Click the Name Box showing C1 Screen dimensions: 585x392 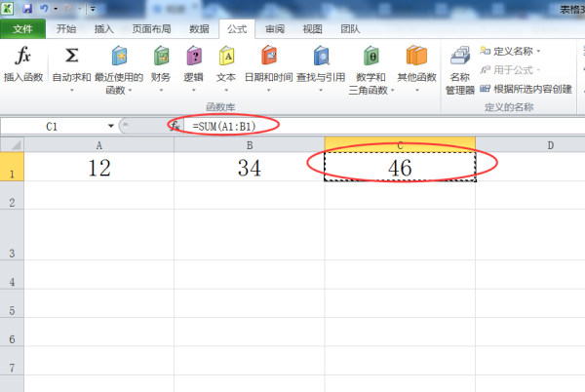click(x=52, y=127)
